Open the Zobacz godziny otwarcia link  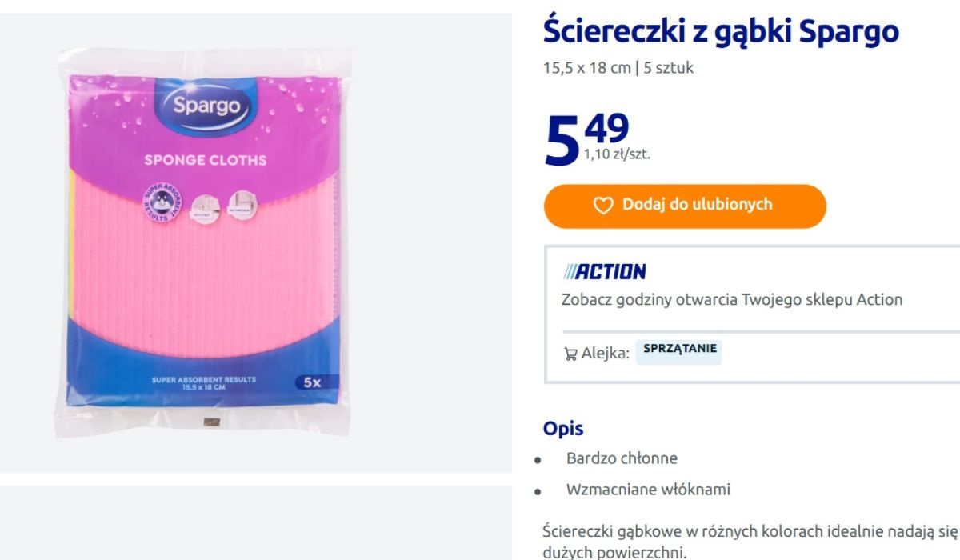pos(731,300)
